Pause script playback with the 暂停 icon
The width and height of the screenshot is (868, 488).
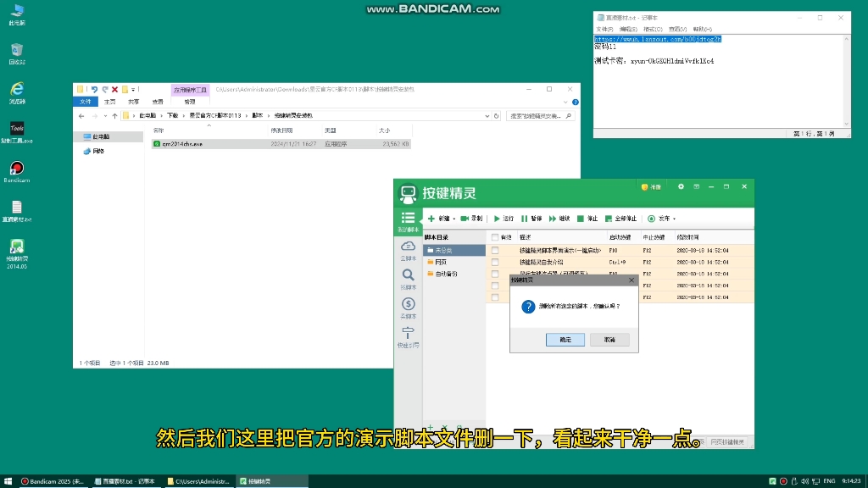[530, 218]
